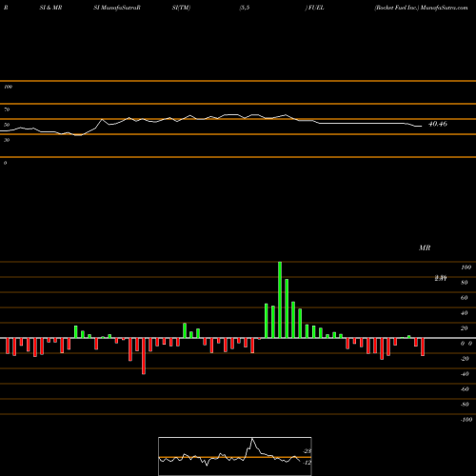
Task: Click the MR axis label -40
Action: tap(465, 374)
